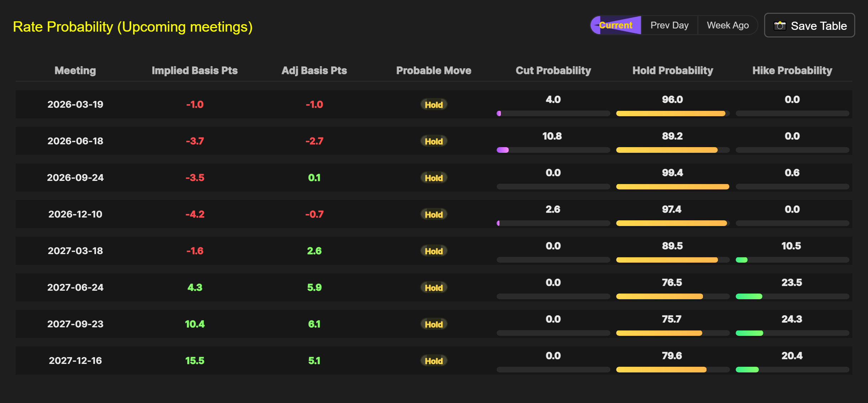Select the 2027-06-24 meeting date cell
Viewport: 868px width, 403px height.
pos(75,288)
